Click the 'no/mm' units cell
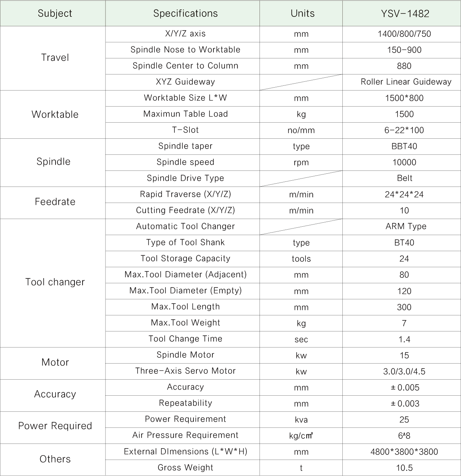 click(x=301, y=130)
